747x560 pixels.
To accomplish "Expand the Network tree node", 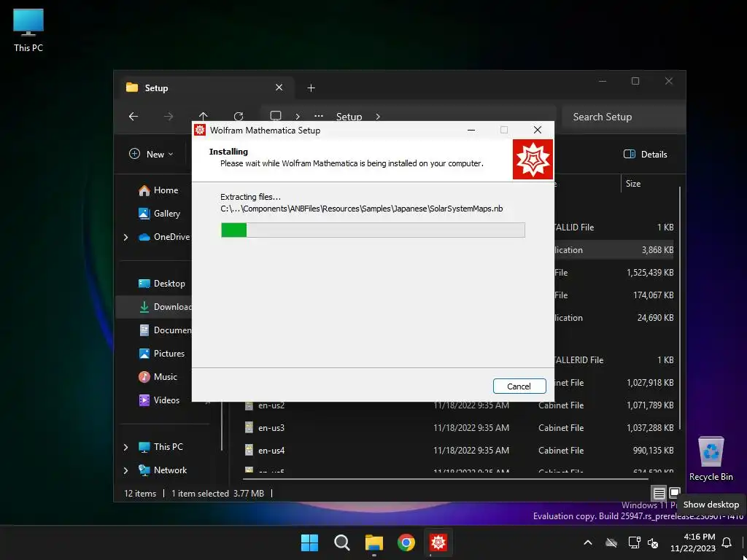I will tap(125, 470).
